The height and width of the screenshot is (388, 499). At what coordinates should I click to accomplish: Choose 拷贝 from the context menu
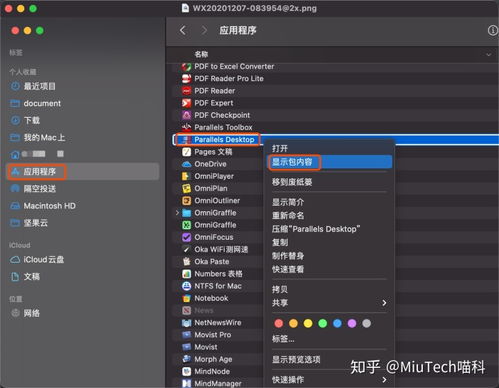329,289
